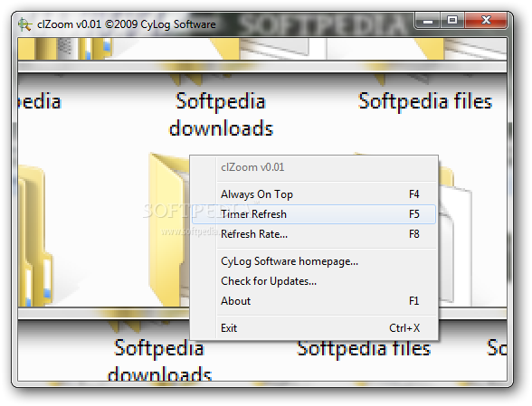
Task: Click the clZoom app icon in title bar
Action: [x=24, y=24]
